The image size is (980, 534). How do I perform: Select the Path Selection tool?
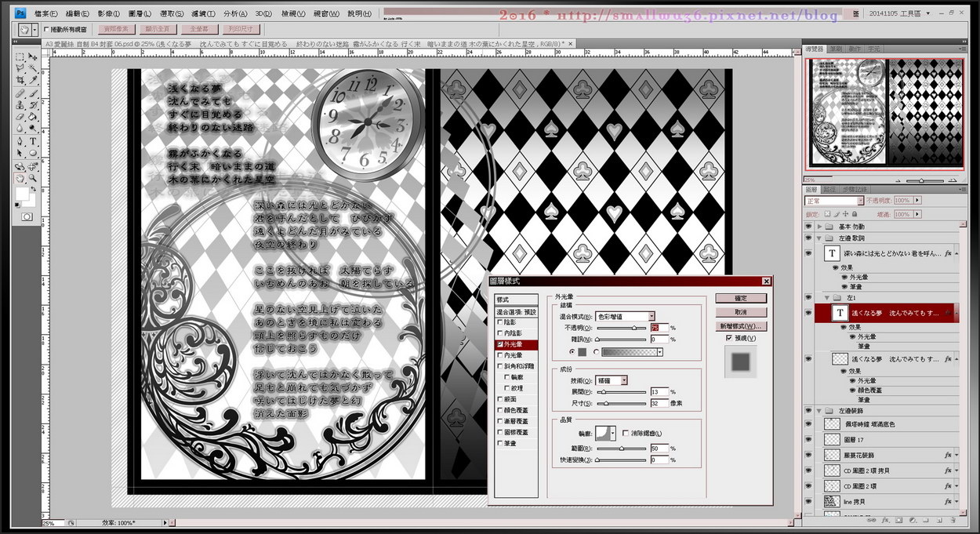coord(20,153)
